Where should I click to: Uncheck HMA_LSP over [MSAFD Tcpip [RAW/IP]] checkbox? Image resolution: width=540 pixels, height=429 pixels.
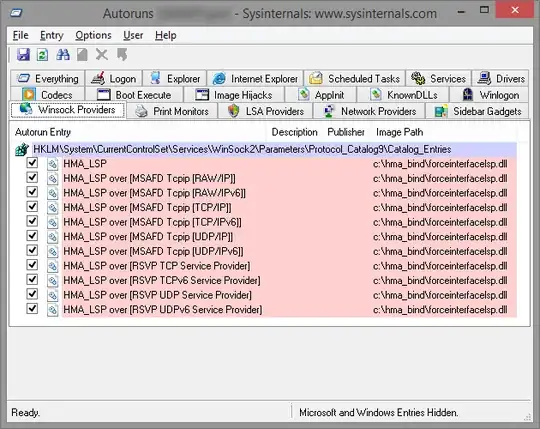(x=32, y=177)
